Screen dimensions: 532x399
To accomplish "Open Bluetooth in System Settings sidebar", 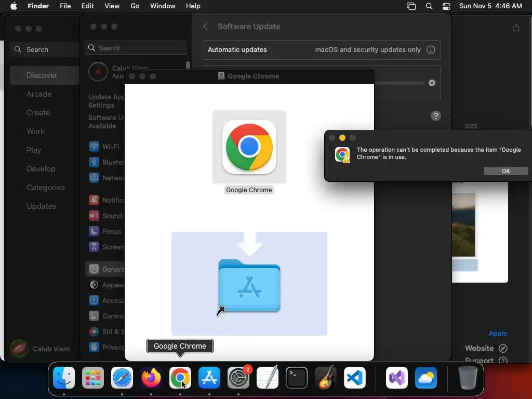I will tap(105, 162).
